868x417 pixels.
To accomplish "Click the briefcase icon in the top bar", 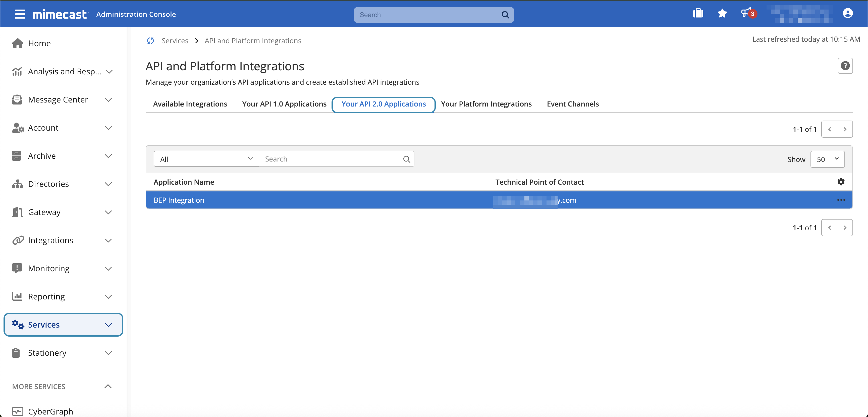I will point(698,14).
